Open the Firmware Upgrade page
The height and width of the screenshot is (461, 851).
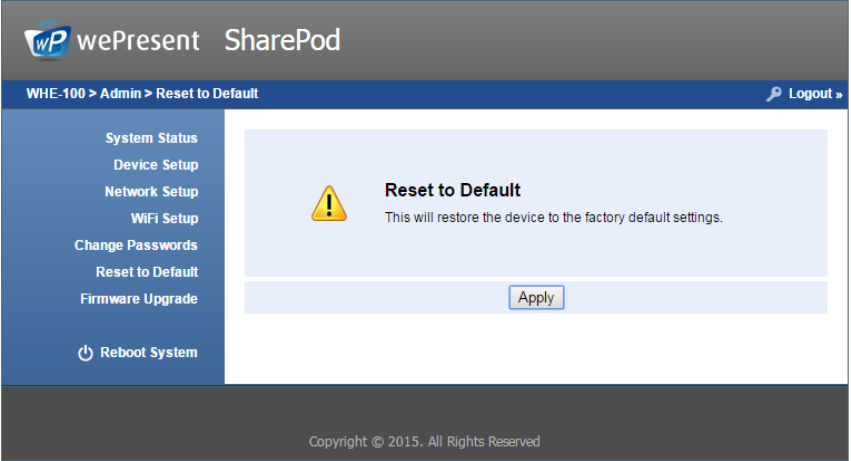pyautogui.click(x=139, y=299)
